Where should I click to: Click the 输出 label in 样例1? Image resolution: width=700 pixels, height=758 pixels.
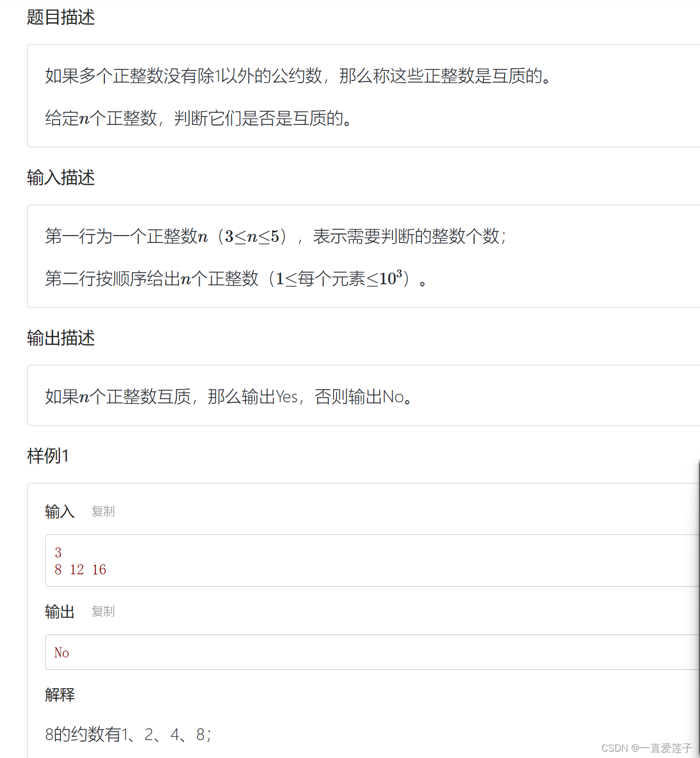60,611
